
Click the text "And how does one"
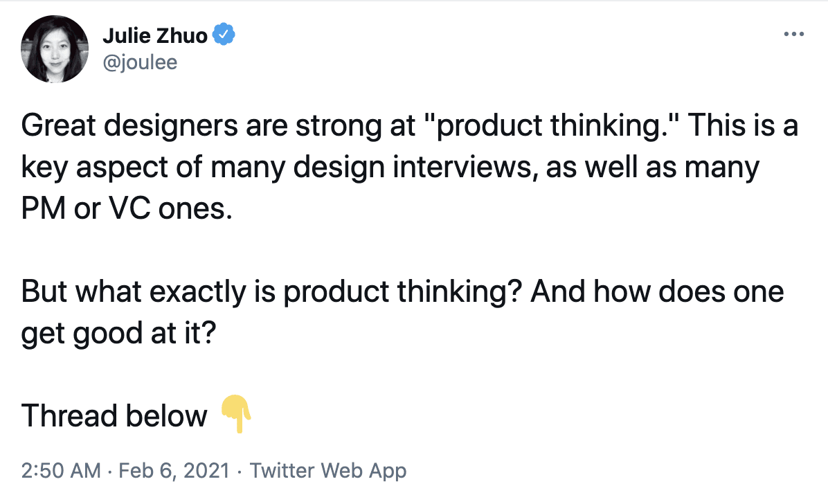(x=658, y=291)
